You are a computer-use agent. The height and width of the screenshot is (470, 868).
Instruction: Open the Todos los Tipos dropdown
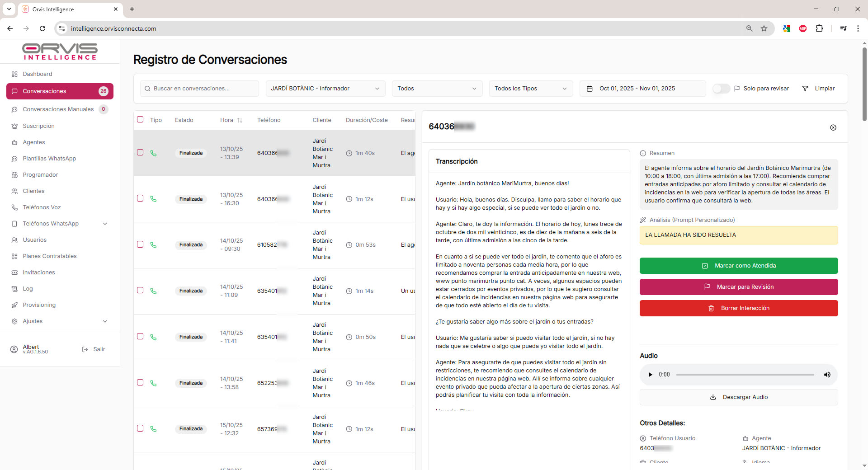[530, 89]
